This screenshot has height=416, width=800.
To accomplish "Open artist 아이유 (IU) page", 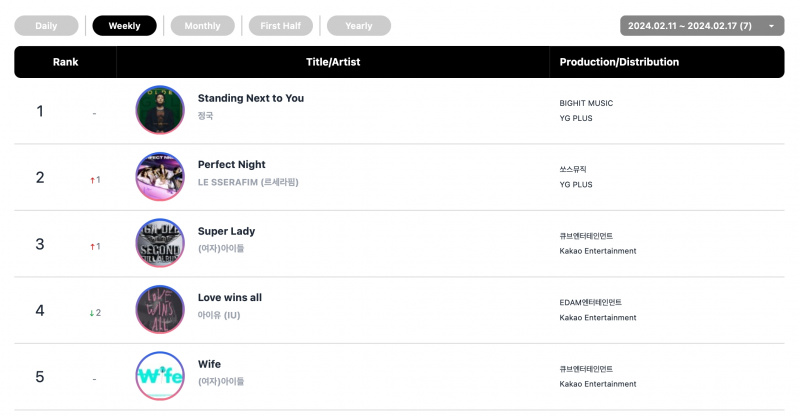I will (219, 315).
